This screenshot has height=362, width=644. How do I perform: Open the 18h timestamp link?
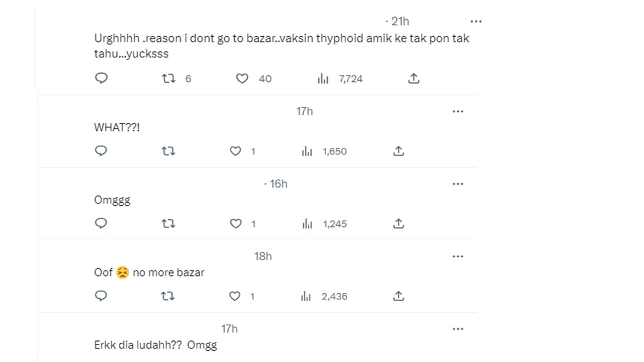click(x=263, y=257)
